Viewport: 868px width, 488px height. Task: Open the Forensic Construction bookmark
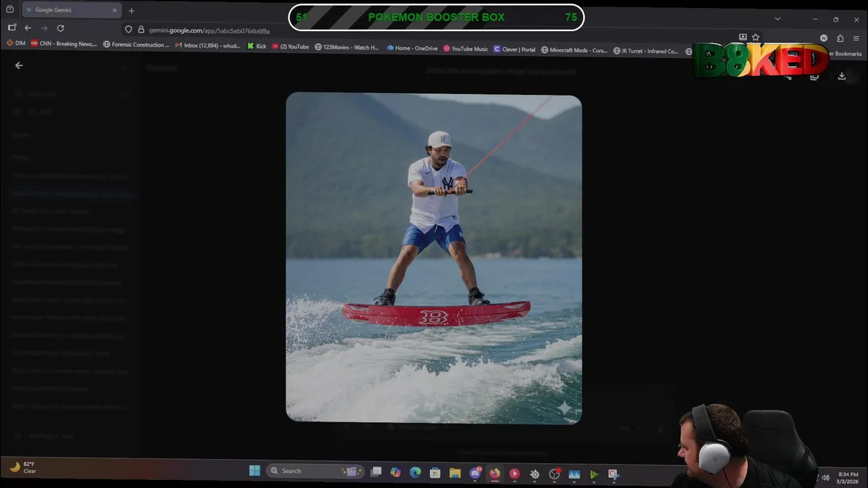(136, 45)
